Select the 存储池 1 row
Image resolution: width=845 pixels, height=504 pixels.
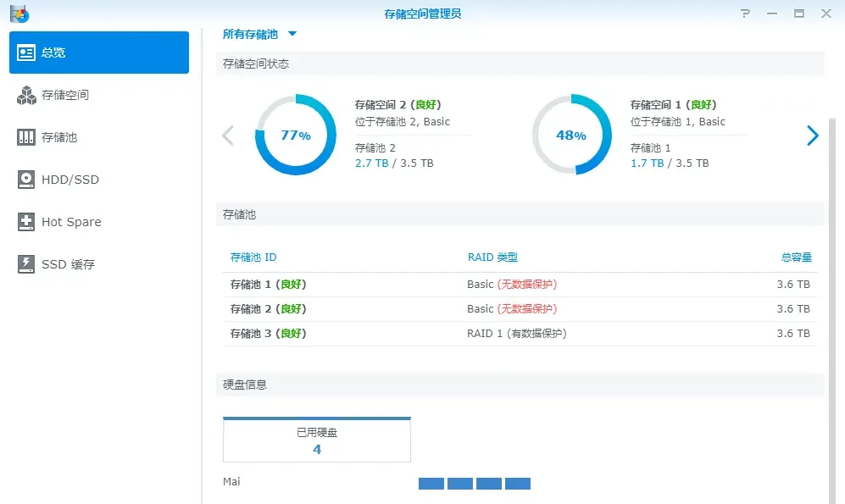[520, 285]
